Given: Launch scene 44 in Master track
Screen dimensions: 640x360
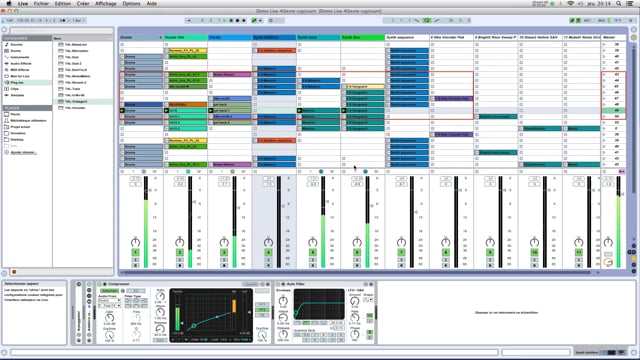Looking at the screenshot, I should (605, 80).
